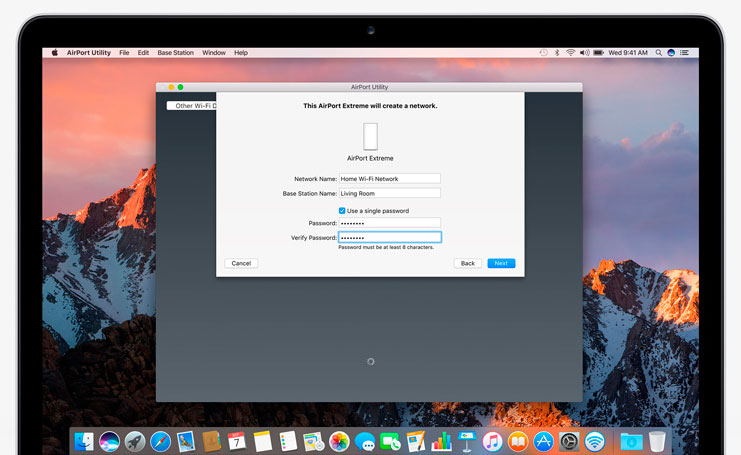Open the File menu
The image size is (741, 455).
click(124, 52)
